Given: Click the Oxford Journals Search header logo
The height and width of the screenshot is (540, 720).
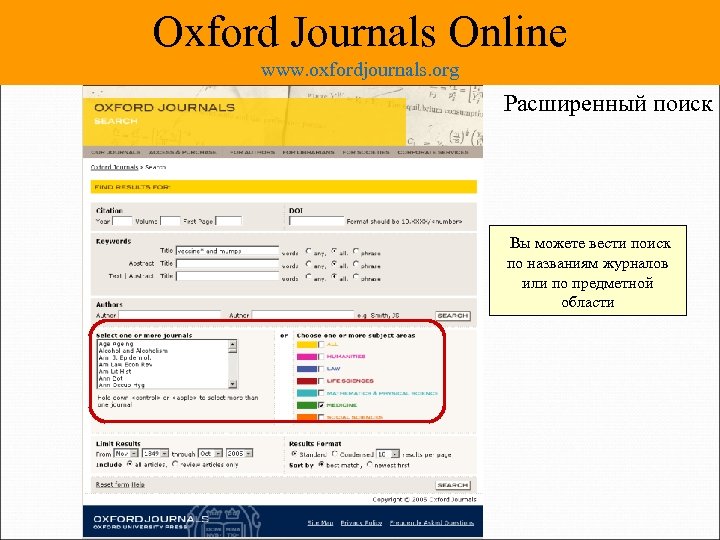Looking at the screenshot, I should (x=164, y=113).
